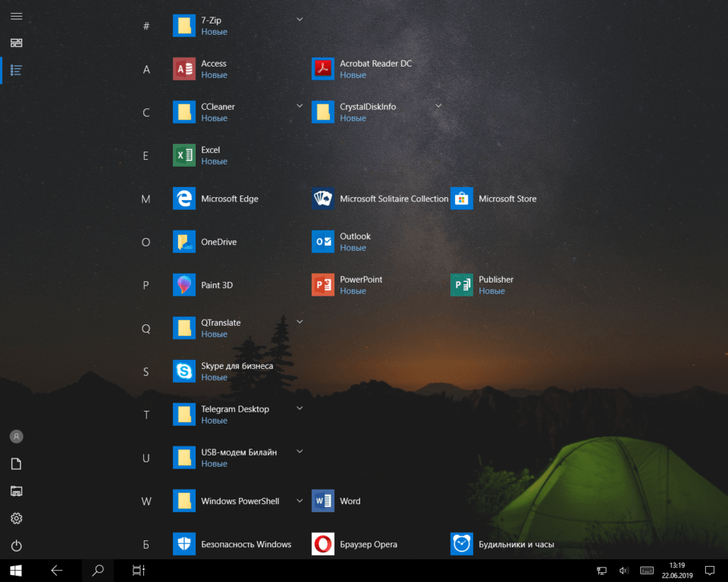Click the letter M section header

pos(146,199)
